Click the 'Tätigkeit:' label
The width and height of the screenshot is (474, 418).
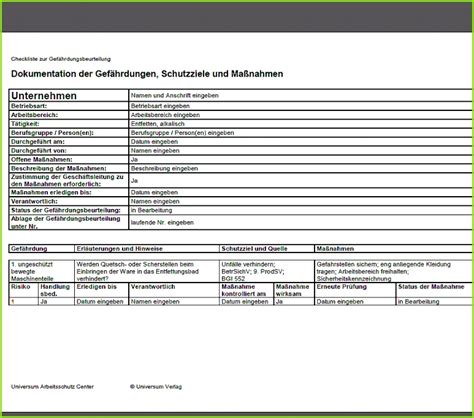25,124
